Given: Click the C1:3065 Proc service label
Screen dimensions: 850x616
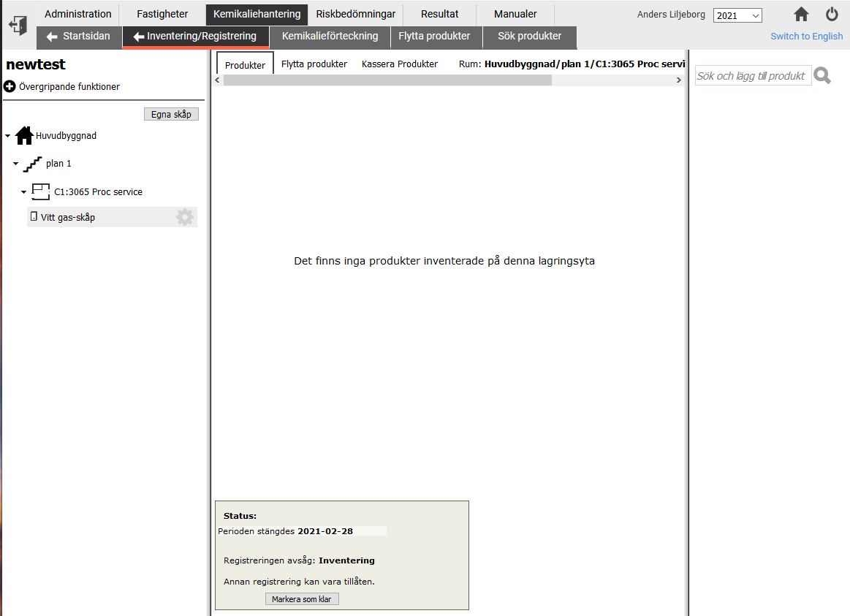Looking at the screenshot, I should coord(98,191).
